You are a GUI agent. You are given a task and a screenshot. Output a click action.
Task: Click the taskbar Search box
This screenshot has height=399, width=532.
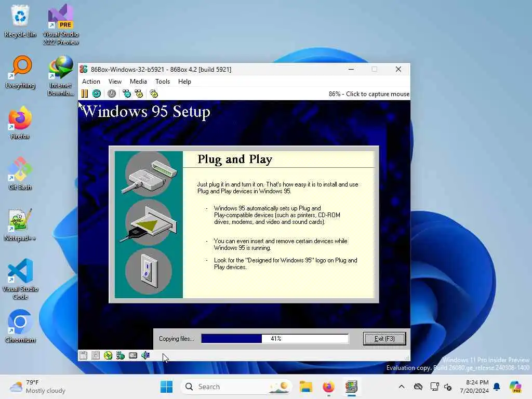pos(236,387)
